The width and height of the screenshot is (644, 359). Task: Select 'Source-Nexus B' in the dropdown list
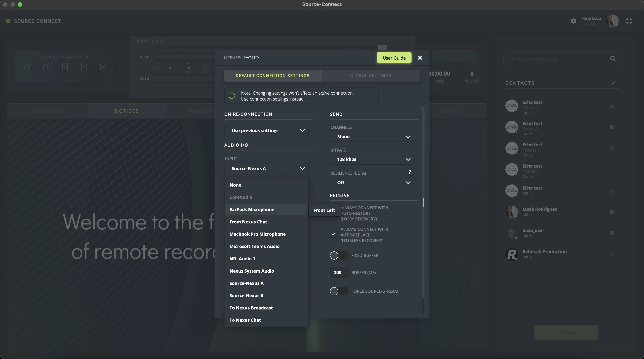pyautogui.click(x=266, y=296)
